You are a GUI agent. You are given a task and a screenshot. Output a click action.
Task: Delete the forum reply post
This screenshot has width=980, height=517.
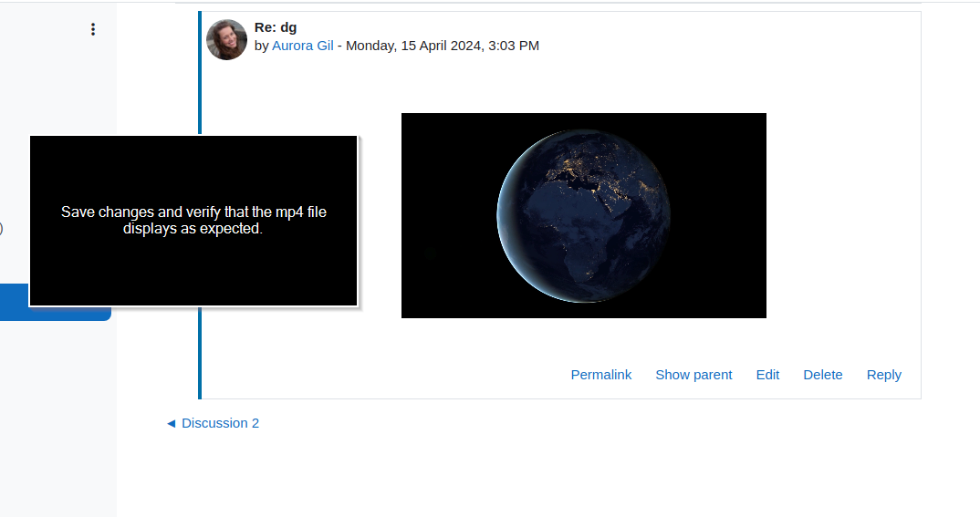coord(822,375)
